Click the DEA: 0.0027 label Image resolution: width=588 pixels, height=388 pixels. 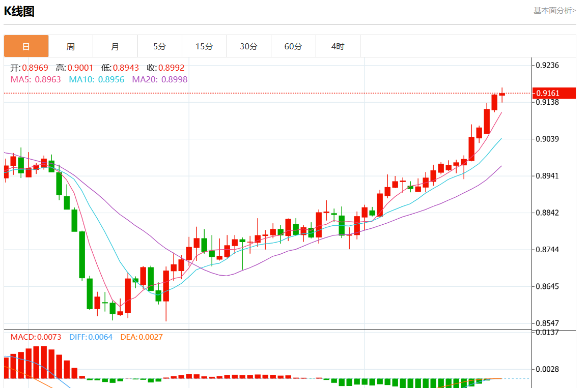coord(142,337)
